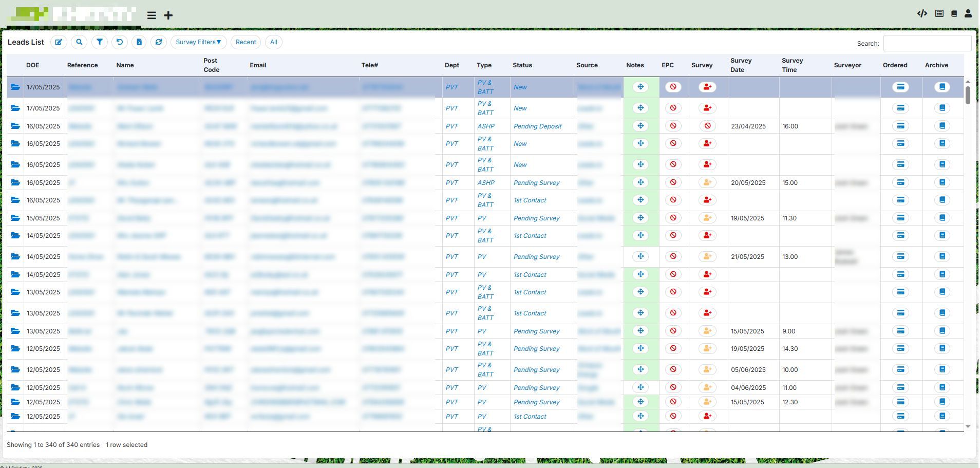Refresh the leads list with sync icon
Image resolution: width=980 pixels, height=468 pixels.
click(x=159, y=42)
